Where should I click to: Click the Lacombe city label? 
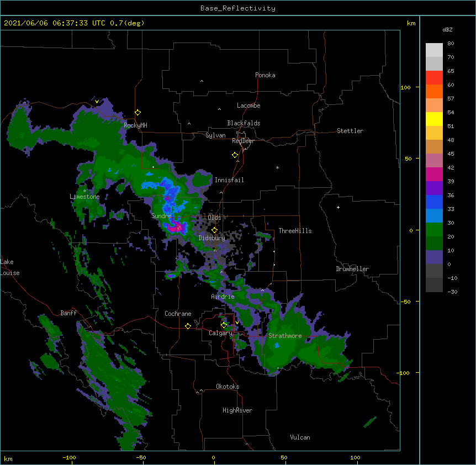tap(248, 105)
